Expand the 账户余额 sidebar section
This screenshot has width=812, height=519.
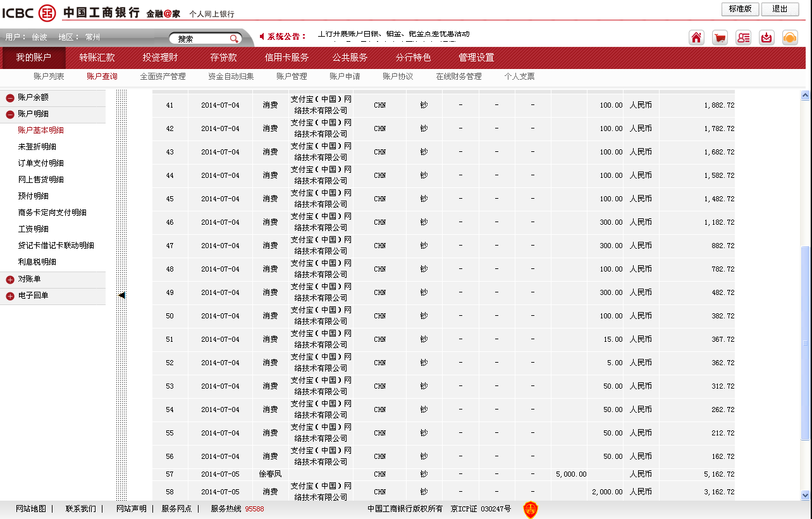coord(10,98)
